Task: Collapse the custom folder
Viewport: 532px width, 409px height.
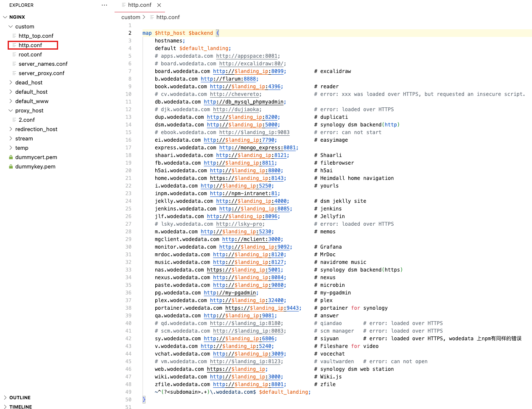Action: point(11,26)
